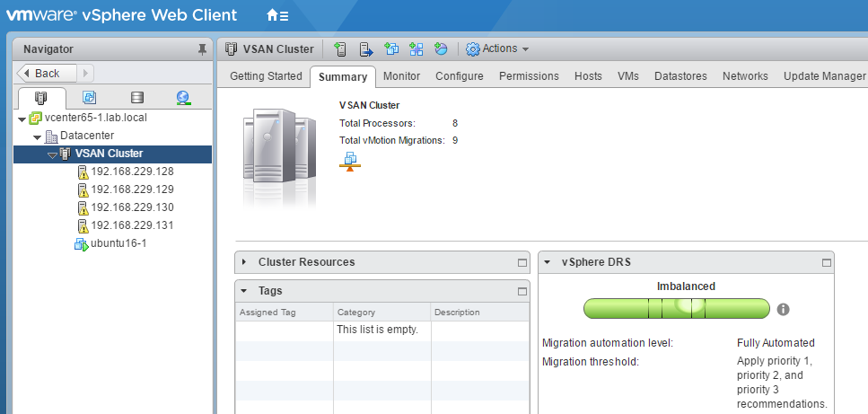Click the navigator forward arrow

click(85, 73)
